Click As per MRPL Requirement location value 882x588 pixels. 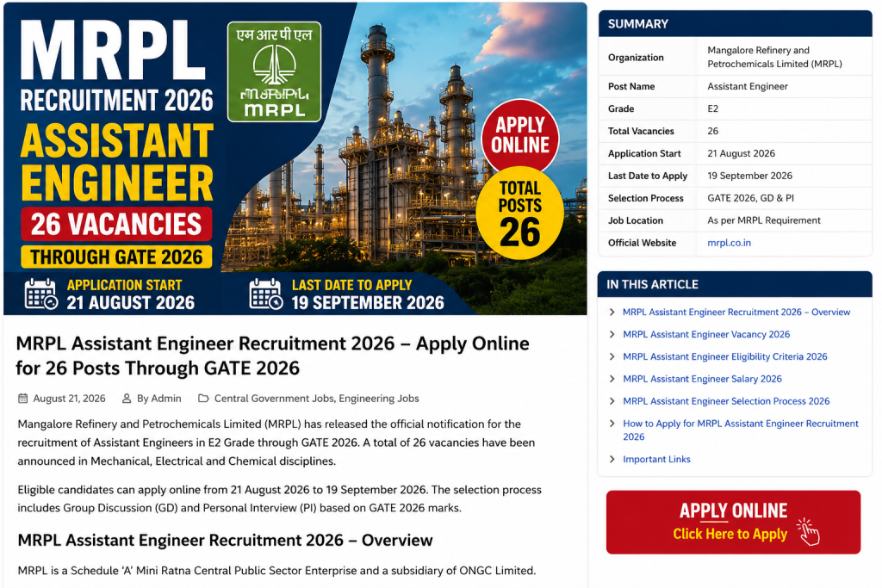[x=764, y=220]
